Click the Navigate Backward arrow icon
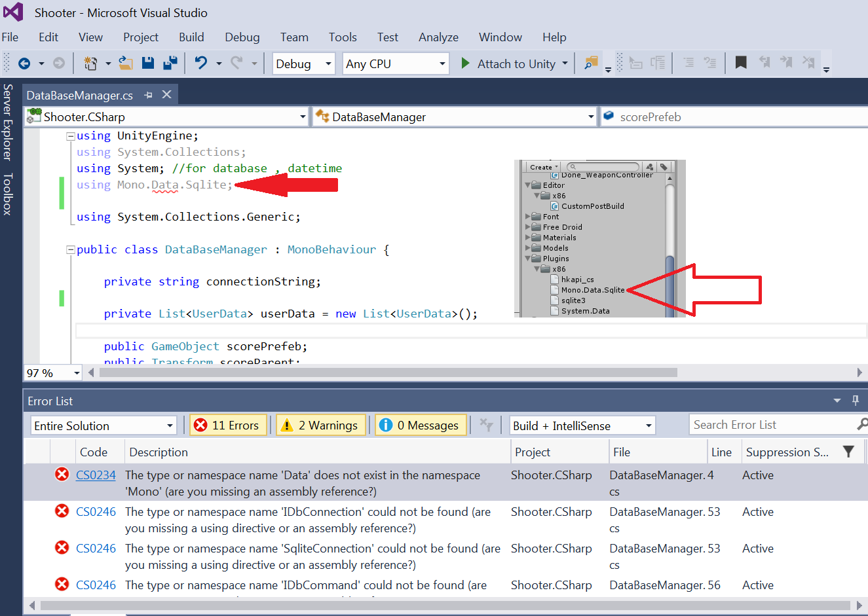 [x=24, y=63]
